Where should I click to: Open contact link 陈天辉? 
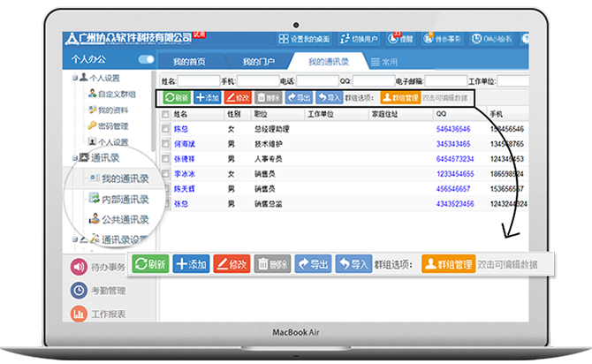click(x=185, y=189)
